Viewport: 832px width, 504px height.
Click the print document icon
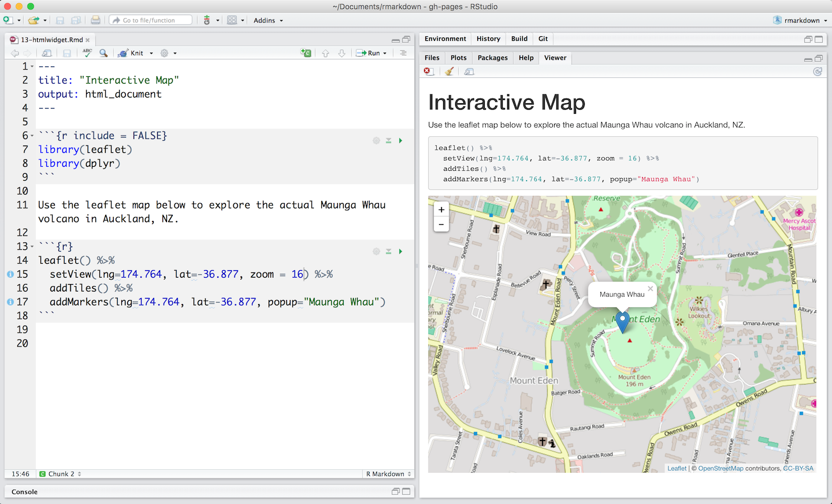point(95,20)
